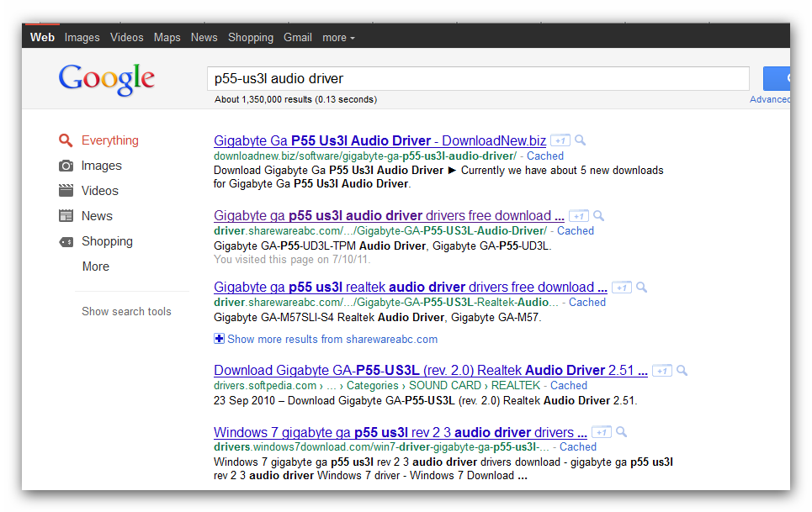Click +1 beside Windows 7 gigabyte result
812x512 pixels.
point(602,432)
